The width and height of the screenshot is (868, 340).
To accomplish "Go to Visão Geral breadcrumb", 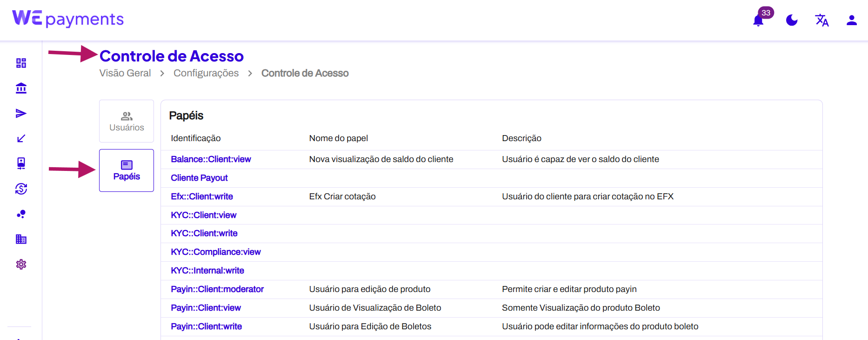I will tap(125, 73).
